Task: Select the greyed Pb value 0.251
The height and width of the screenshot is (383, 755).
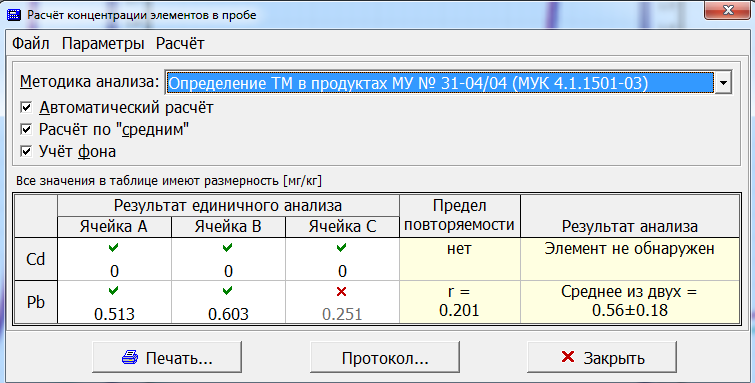Action: click(342, 314)
